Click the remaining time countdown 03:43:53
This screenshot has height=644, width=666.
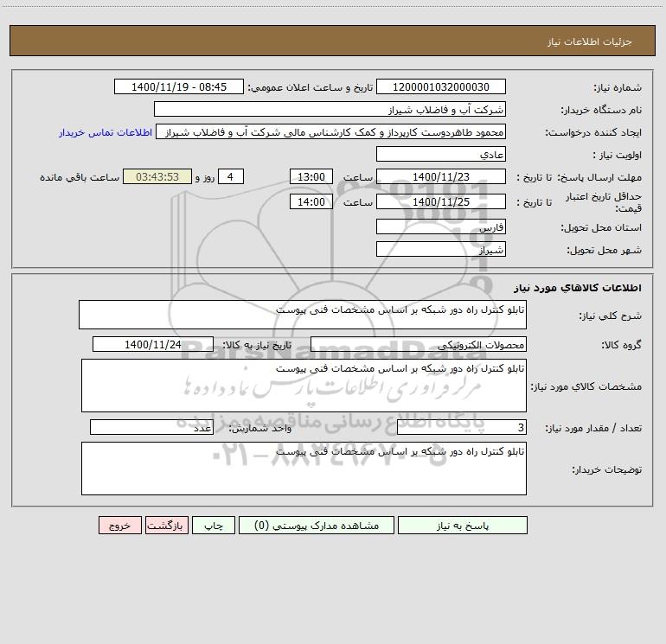(157, 176)
